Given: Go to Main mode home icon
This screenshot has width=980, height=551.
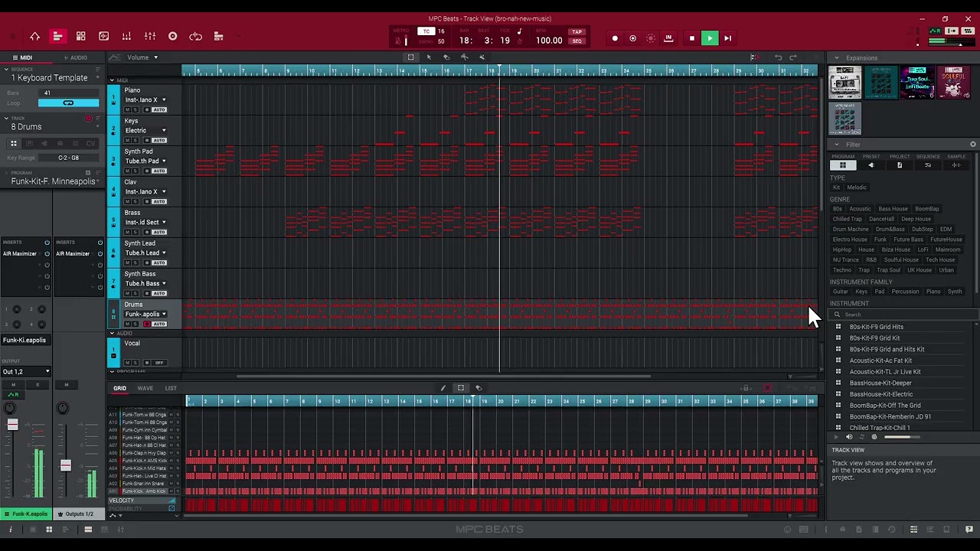Looking at the screenshot, I should click(34, 36).
